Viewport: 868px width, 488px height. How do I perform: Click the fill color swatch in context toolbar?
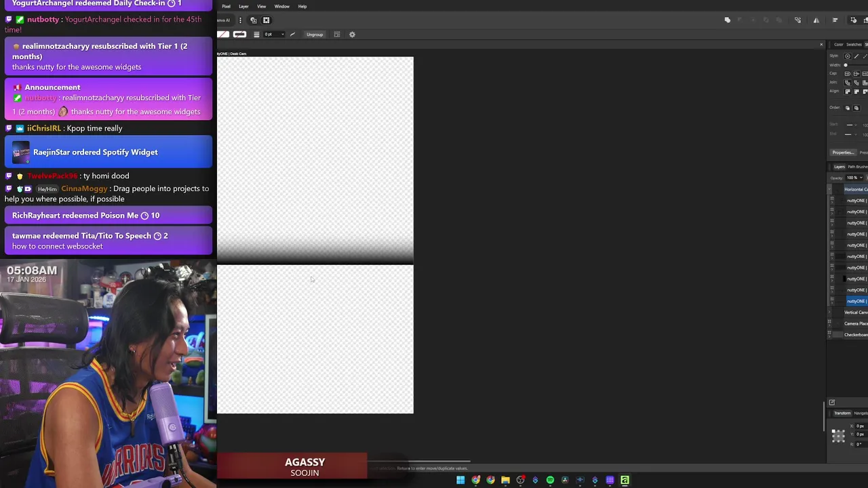pyautogui.click(x=223, y=34)
